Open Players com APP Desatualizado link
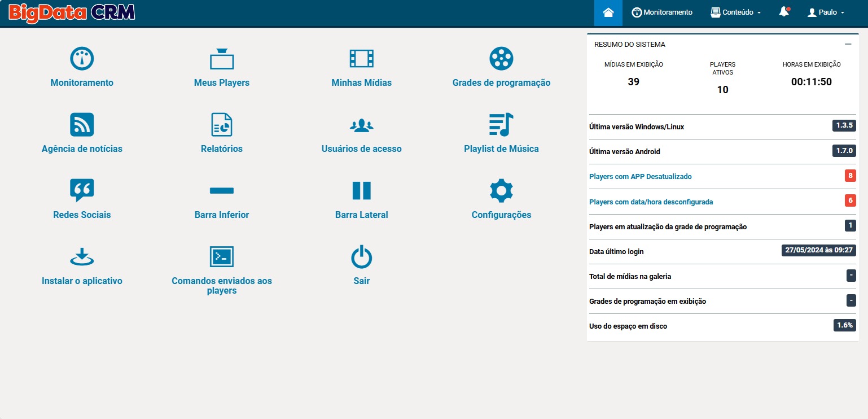The width and height of the screenshot is (868, 419). click(640, 177)
